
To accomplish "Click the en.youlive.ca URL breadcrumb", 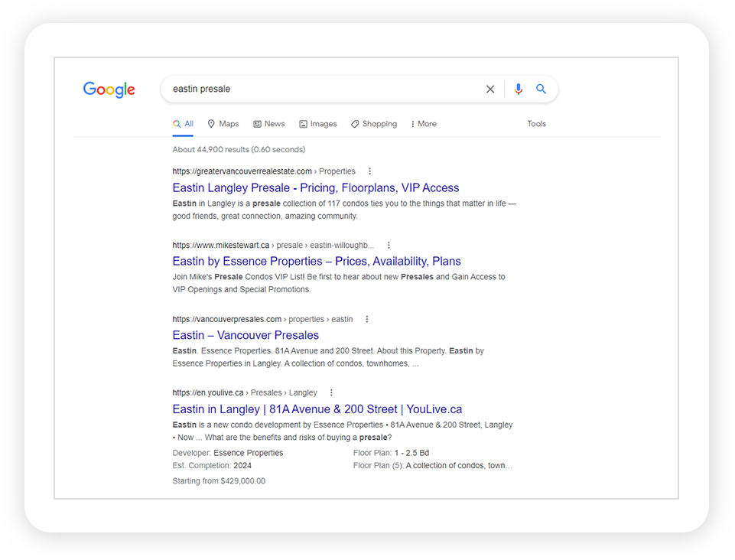I will pos(245,392).
